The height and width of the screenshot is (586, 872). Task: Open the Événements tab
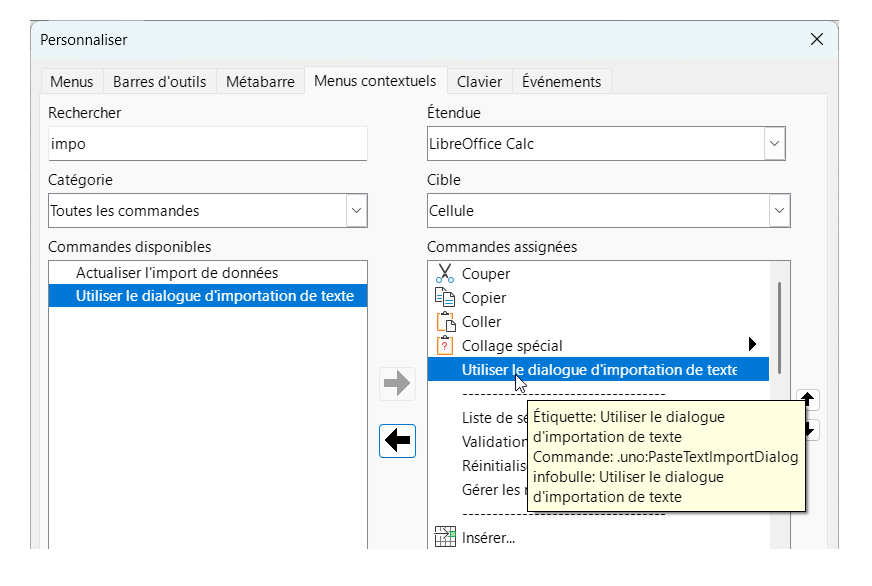point(561,82)
